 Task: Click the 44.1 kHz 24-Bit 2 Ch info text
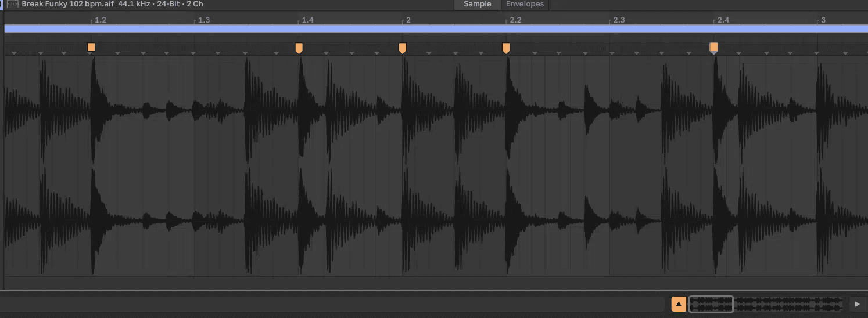(160, 4)
